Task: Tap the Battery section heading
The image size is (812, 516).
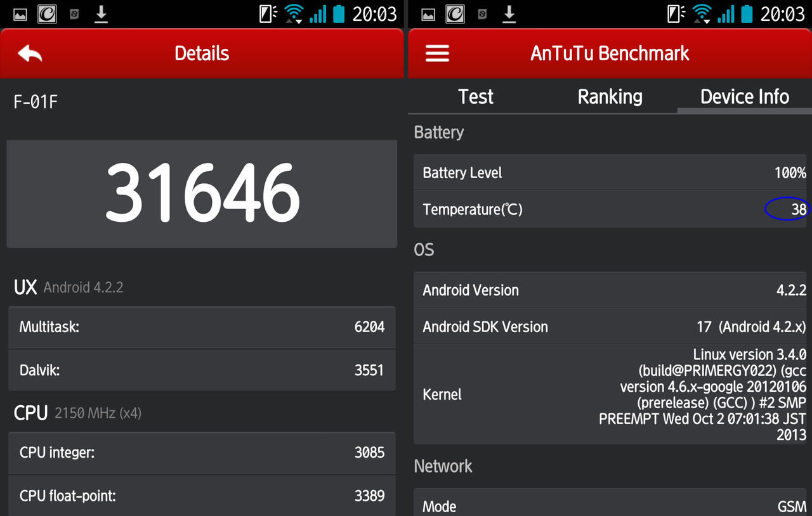Action: (438, 132)
